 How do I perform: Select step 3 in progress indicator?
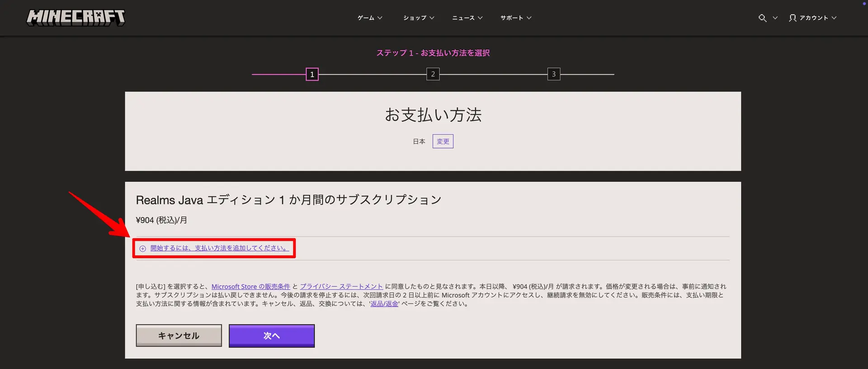tap(554, 75)
